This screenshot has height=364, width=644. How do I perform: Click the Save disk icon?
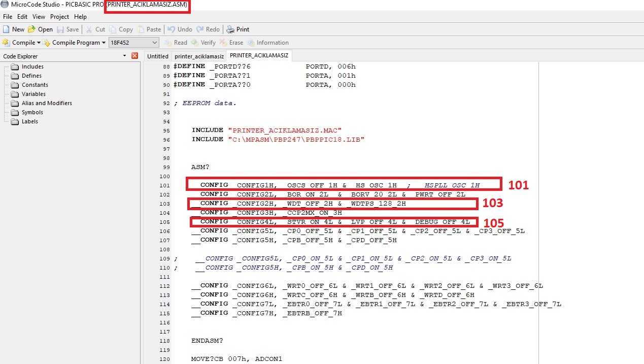(60, 29)
